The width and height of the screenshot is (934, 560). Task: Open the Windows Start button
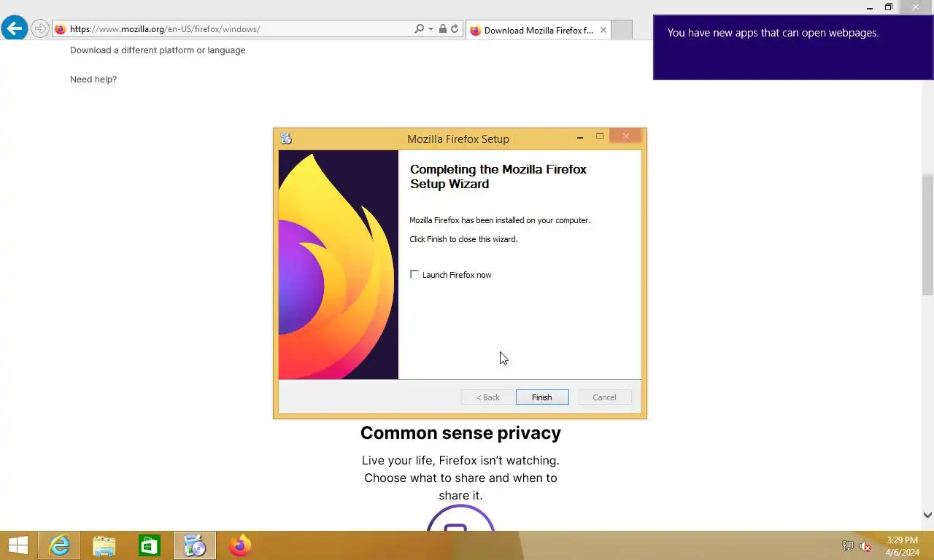[18, 545]
